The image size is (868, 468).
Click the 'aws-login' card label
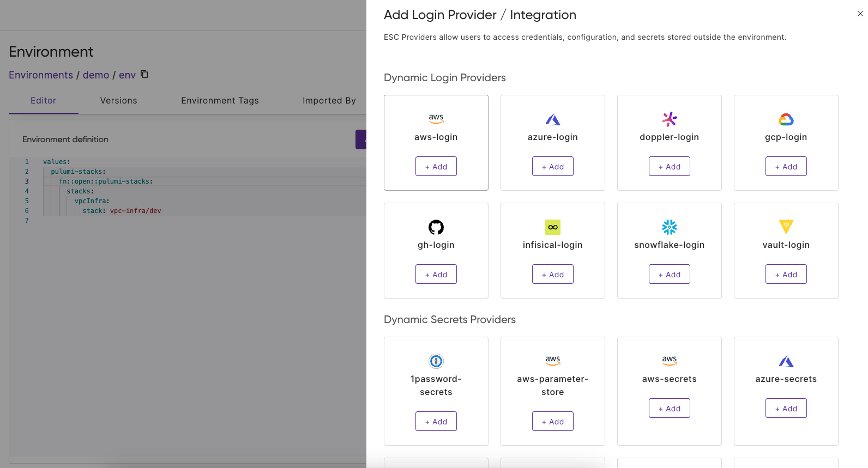436,137
